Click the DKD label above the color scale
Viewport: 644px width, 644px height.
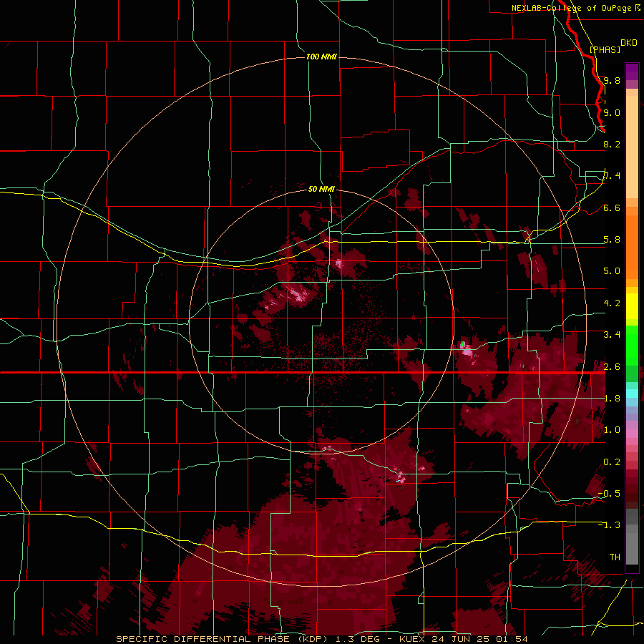(x=629, y=43)
